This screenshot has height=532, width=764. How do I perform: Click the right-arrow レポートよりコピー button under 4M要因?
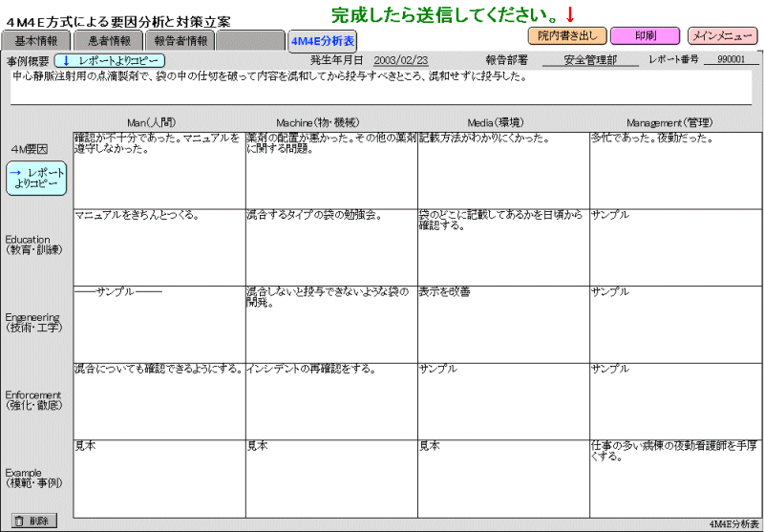[x=36, y=179]
